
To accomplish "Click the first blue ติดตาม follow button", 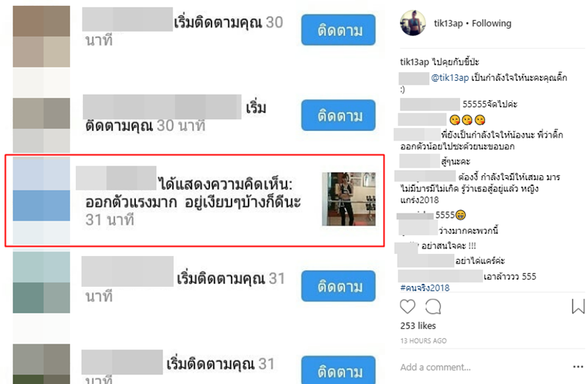I will tap(338, 30).
